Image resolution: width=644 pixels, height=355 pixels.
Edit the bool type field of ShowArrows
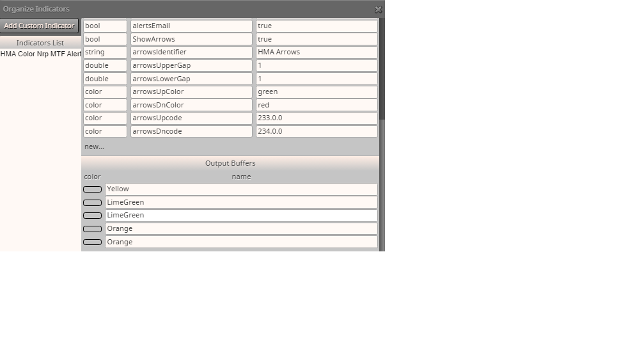pos(105,39)
